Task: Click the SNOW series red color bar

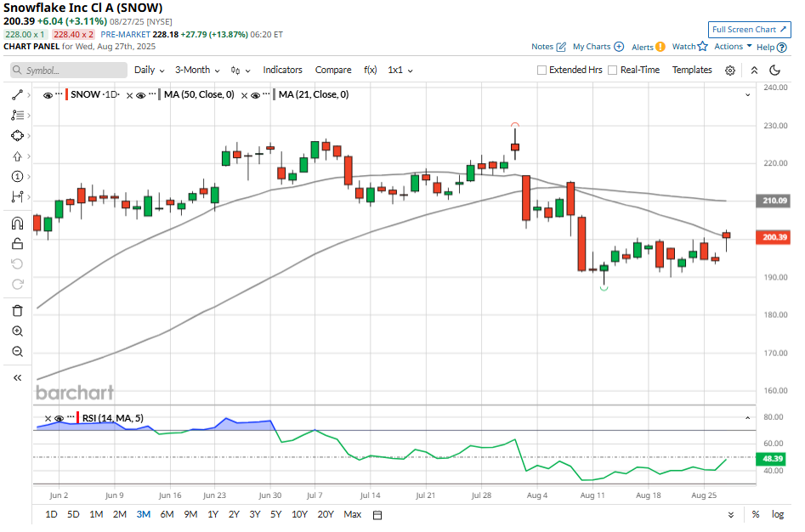Action: click(x=67, y=95)
